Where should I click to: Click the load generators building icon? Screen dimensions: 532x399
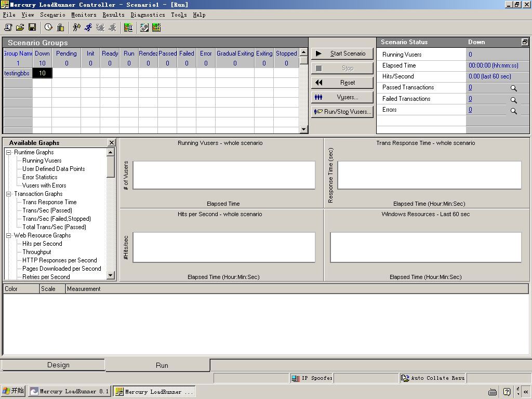pyautogui.click(x=60, y=28)
